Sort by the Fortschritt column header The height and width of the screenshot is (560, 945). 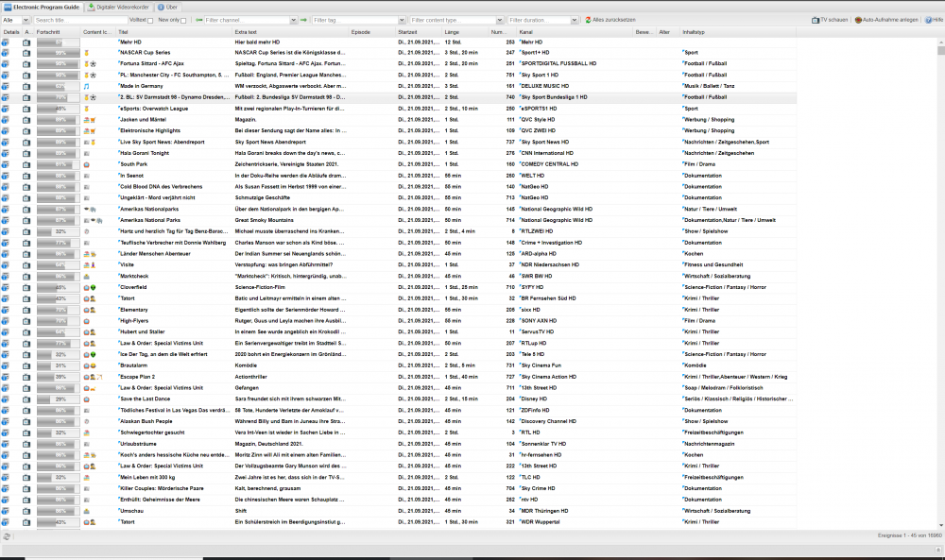point(58,32)
